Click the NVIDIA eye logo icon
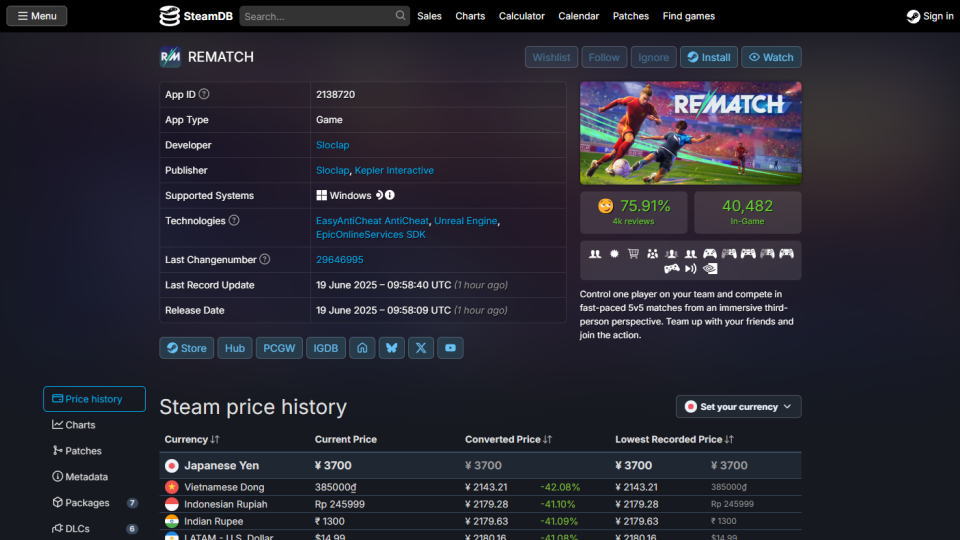This screenshot has height=540, width=960. point(710,268)
